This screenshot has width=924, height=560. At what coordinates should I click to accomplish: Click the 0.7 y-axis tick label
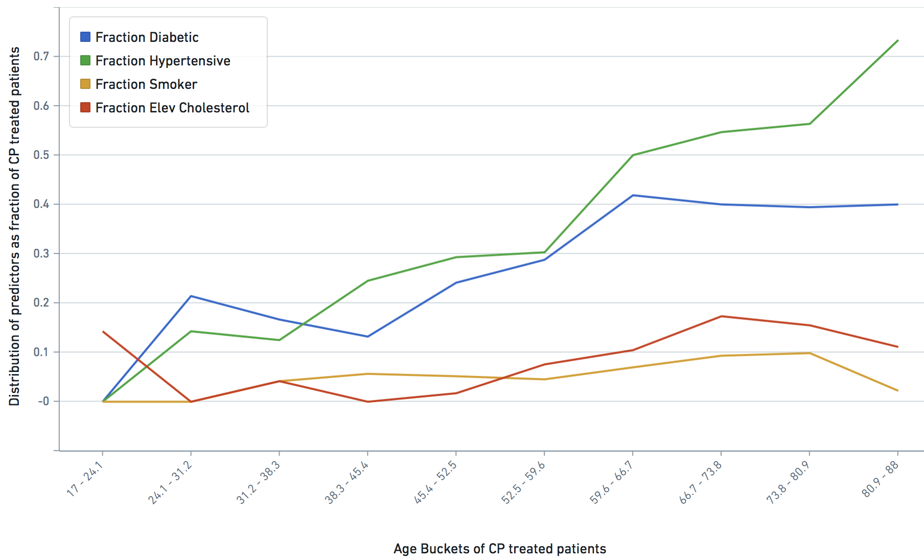coord(41,56)
